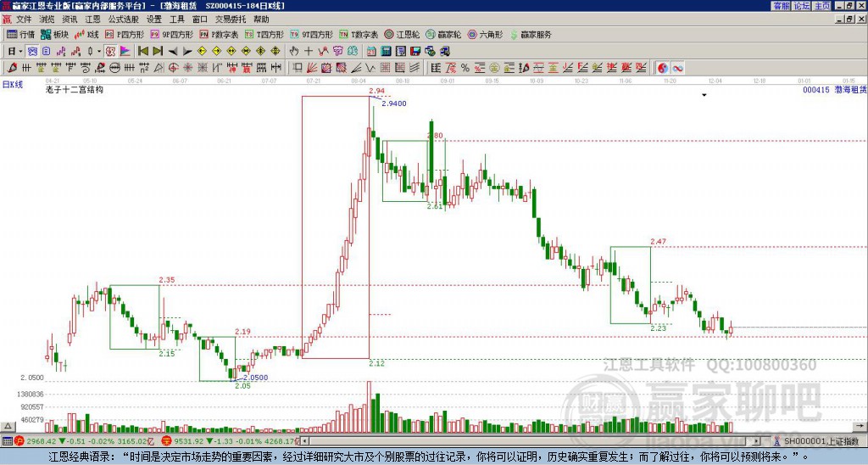Open the 9P四方形 tool

[x=171, y=34]
